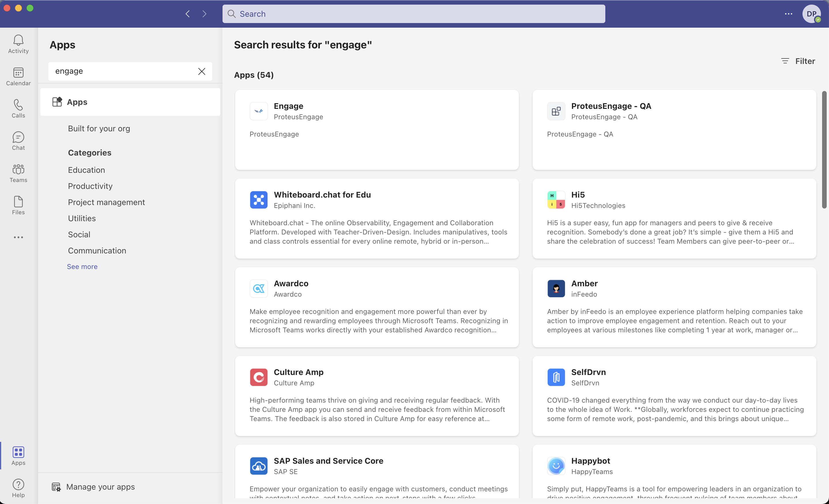Select the Productivity category

pyautogui.click(x=90, y=186)
